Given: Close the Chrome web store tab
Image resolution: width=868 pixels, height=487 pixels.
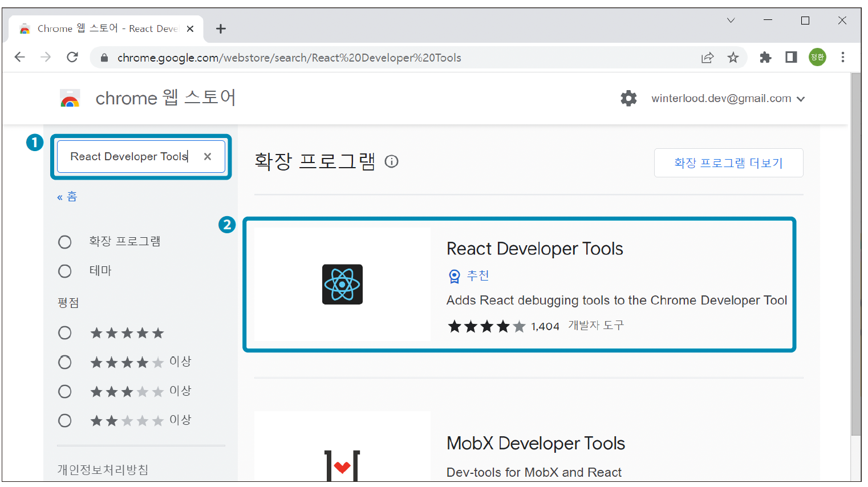Looking at the screenshot, I should [x=190, y=29].
